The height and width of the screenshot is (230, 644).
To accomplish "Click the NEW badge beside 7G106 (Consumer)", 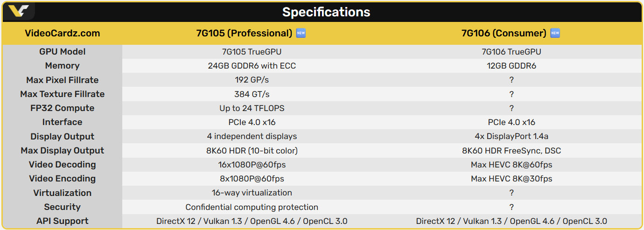I will pos(555,33).
